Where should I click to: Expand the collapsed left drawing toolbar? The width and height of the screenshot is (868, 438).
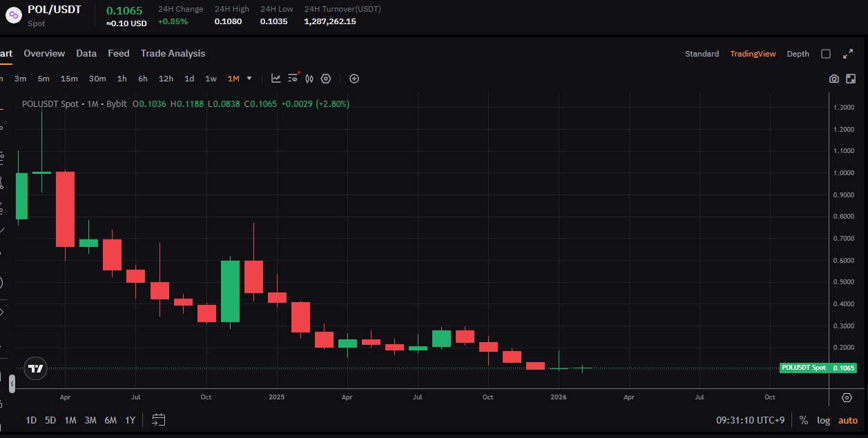(11, 383)
